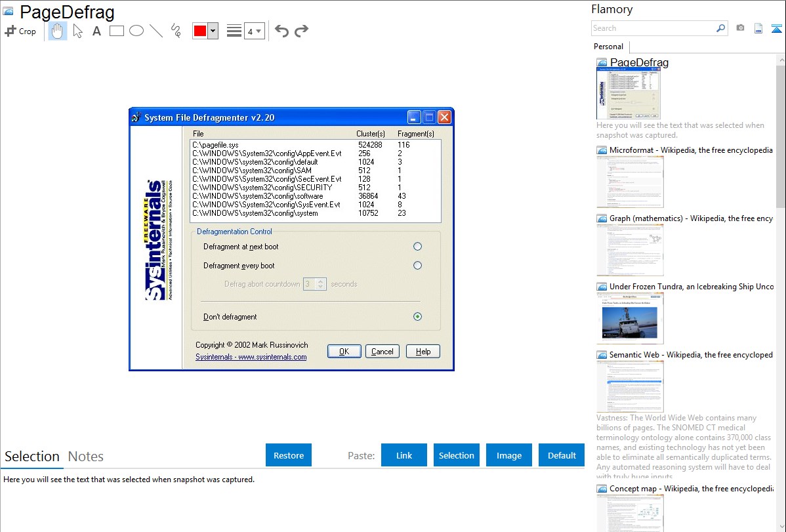Open the Concept map snapshot thumbnail
786x532 pixels.
(630, 513)
